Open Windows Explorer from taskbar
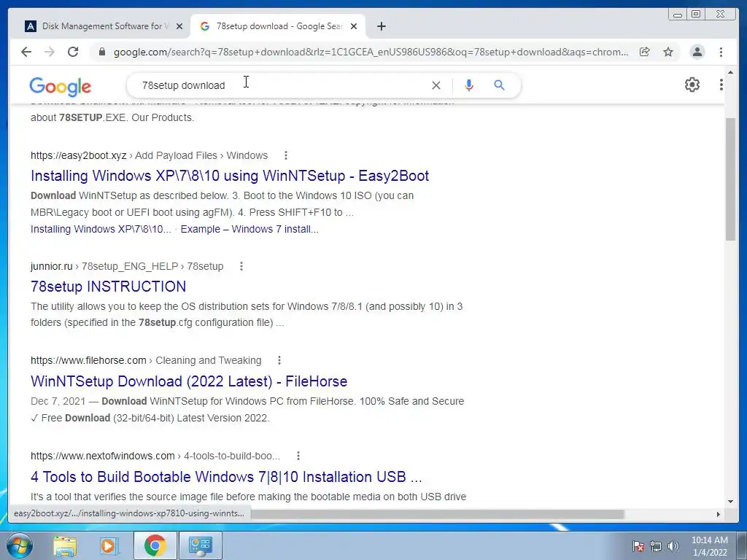 tap(65, 545)
